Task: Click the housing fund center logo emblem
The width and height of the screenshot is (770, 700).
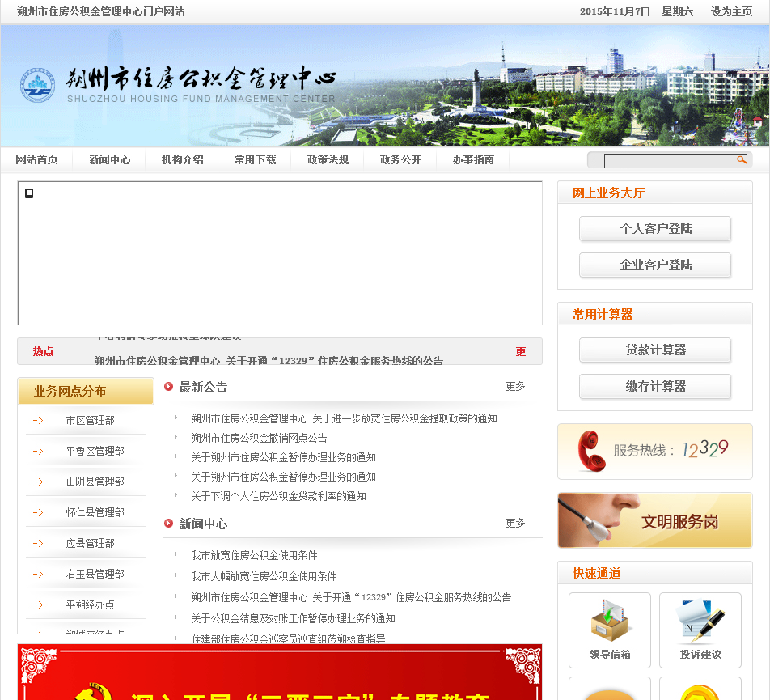Action: point(37,85)
